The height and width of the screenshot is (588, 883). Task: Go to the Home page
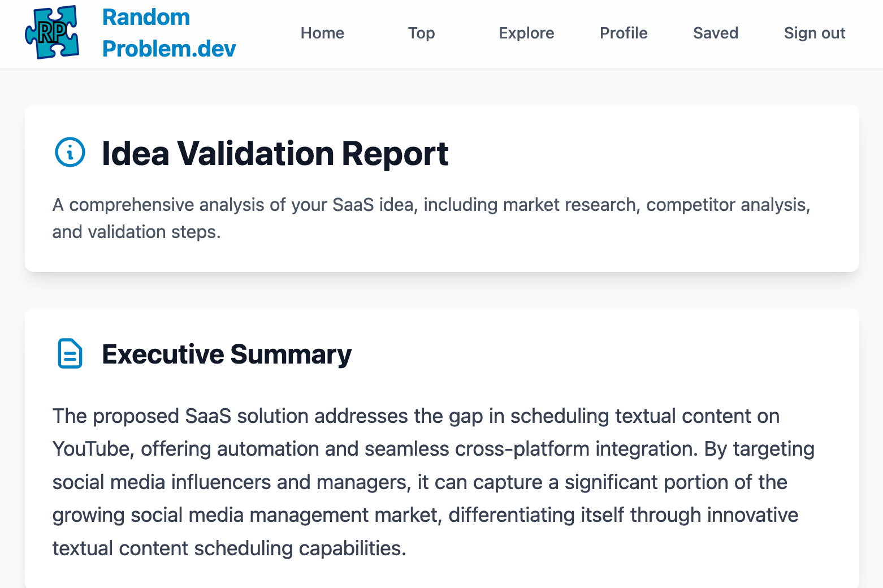coord(322,33)
